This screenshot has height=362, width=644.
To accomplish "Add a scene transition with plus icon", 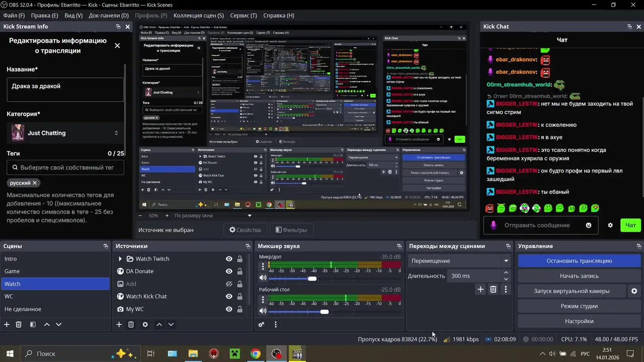I will pos(480,289).
